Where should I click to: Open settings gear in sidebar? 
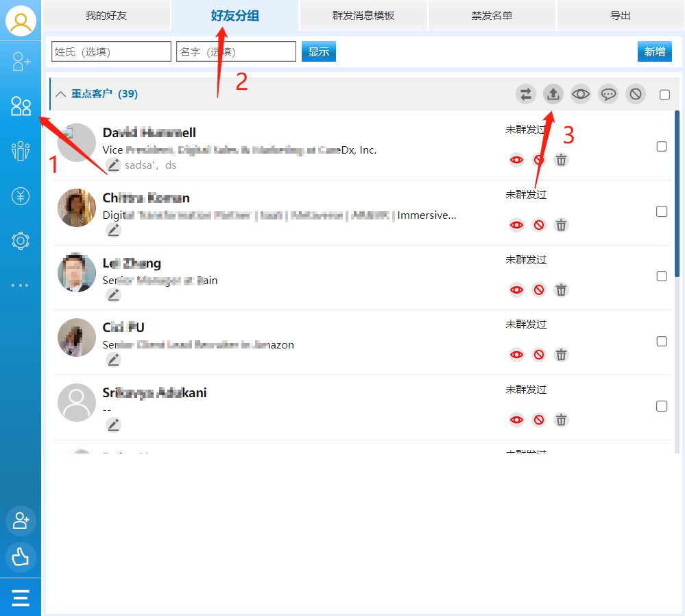[x=21, y=241]
